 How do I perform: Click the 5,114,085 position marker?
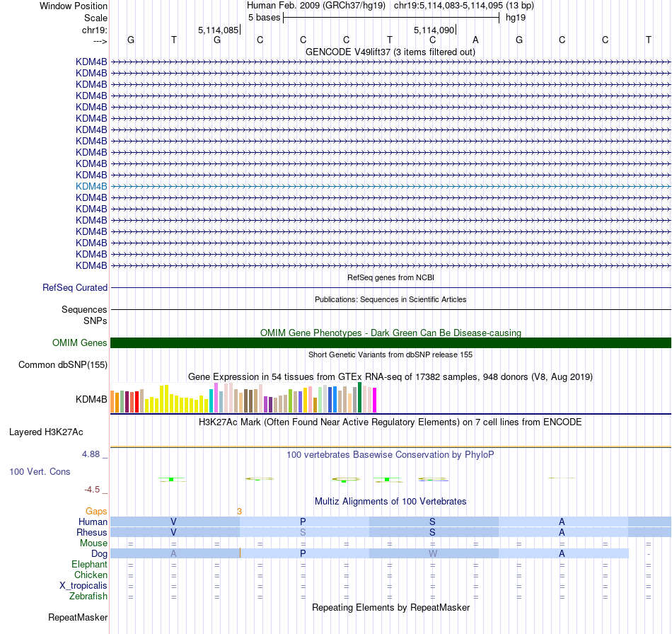(218, 30)
